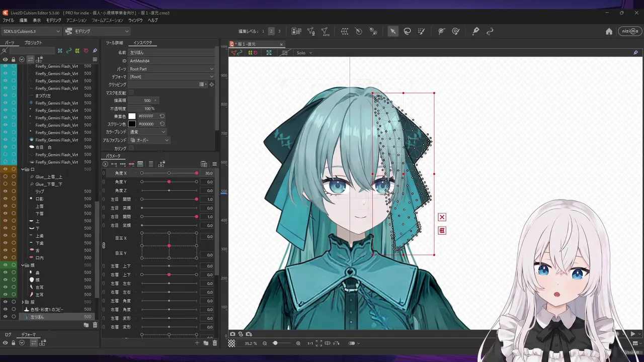
Task: Toggle the カリング checkbox
Action: [x=131, y=148]
